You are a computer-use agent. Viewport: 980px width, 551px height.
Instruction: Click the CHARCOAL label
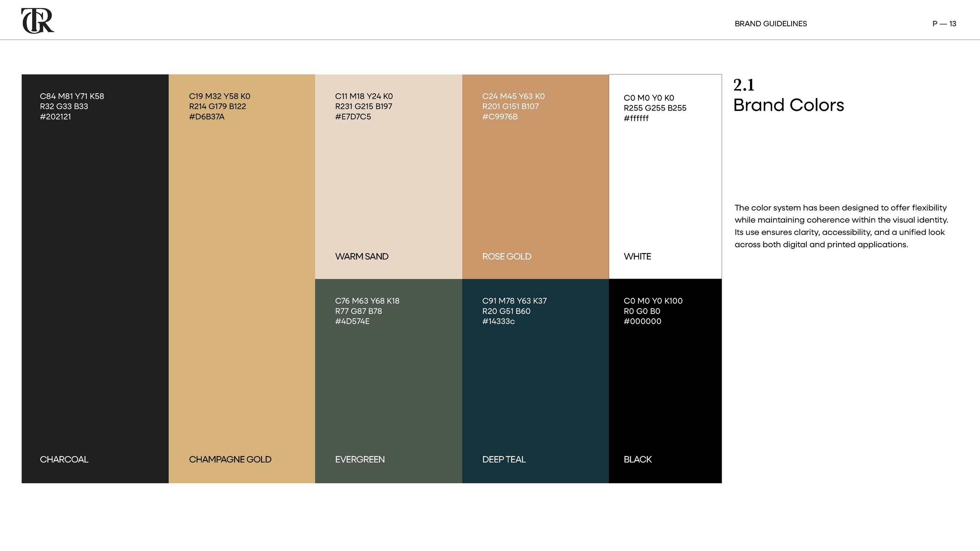pos(64,459)
